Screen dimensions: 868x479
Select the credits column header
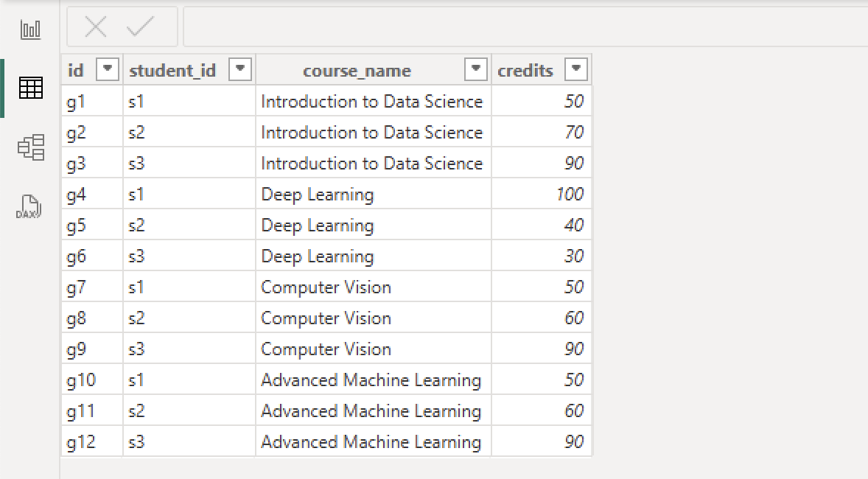[x=525, y=70]
